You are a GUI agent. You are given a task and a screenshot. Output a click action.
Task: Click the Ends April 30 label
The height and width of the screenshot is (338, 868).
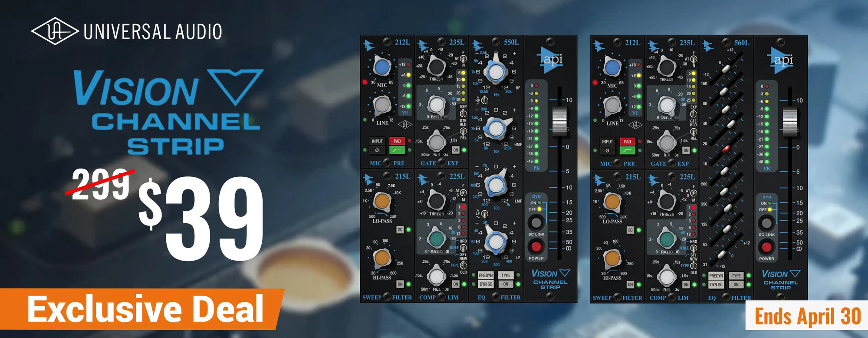click(x=807, y=316)
